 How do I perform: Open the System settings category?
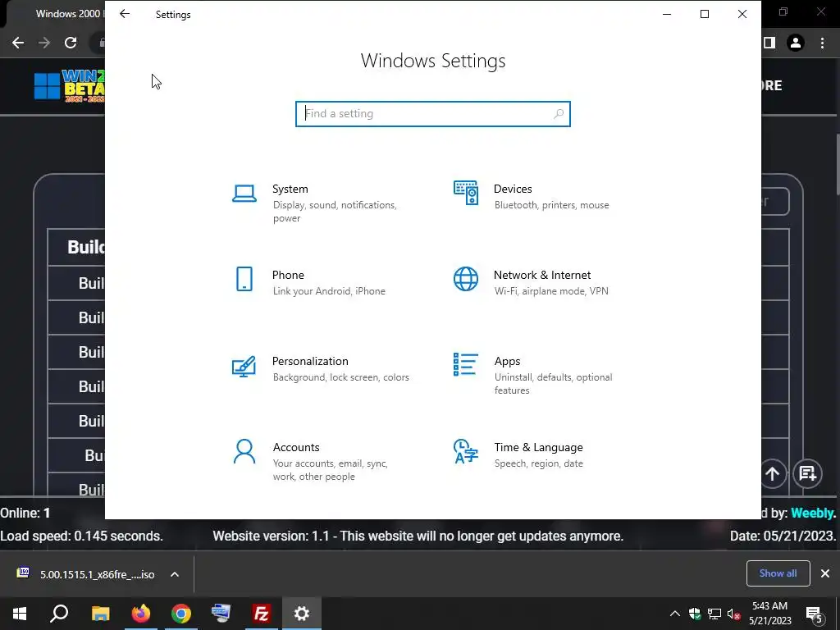[322, 203]
